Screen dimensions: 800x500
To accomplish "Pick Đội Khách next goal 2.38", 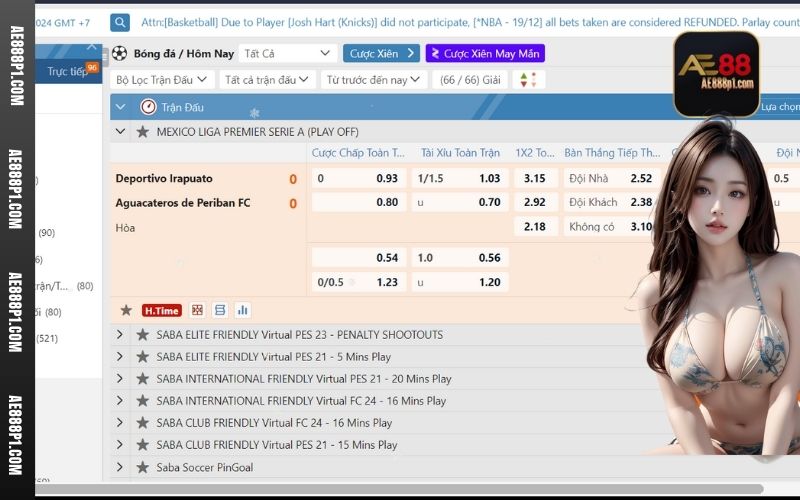I will 611,202.
